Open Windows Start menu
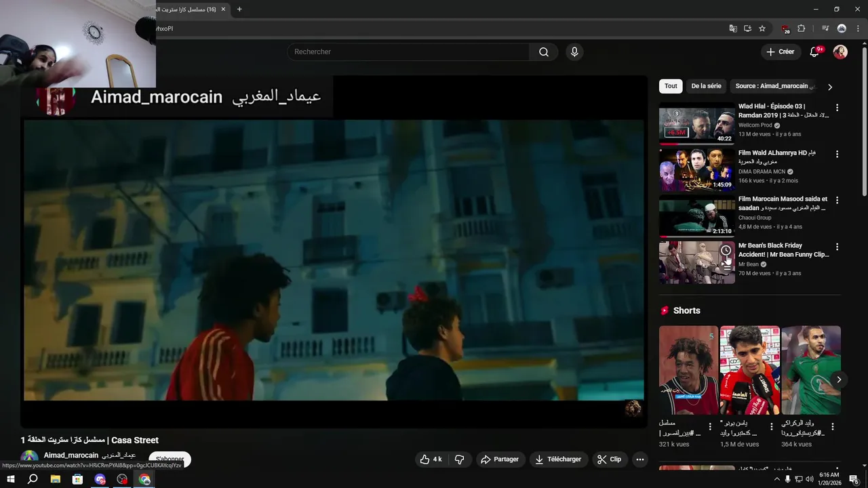 tap(11, 480)
